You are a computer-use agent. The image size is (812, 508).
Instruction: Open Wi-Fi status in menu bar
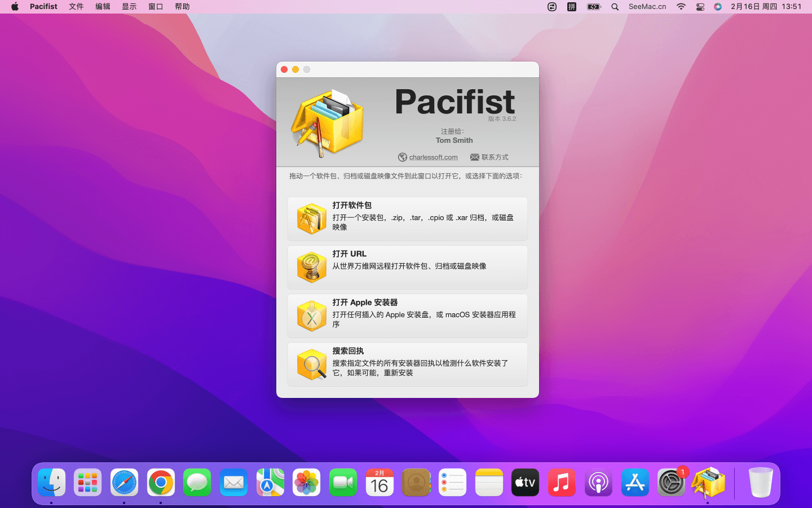(x=681, y=7)
